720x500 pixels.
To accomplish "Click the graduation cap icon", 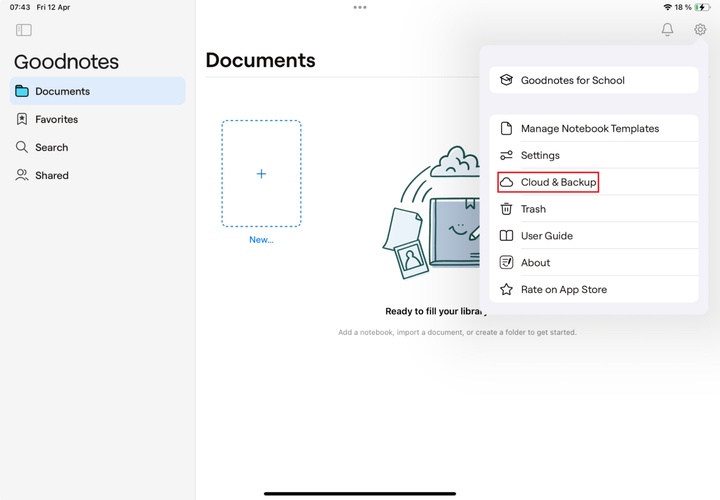I will click(x=506, y=80).
